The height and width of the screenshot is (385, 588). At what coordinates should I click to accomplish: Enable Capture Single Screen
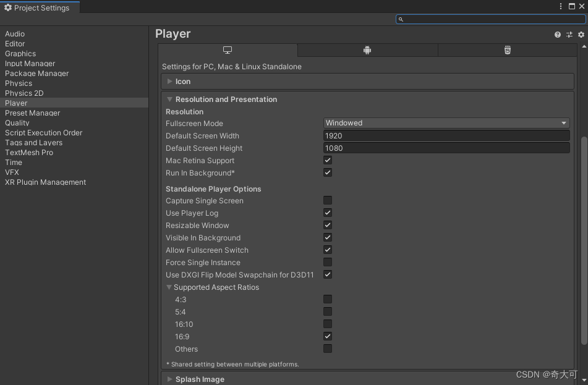327,200
